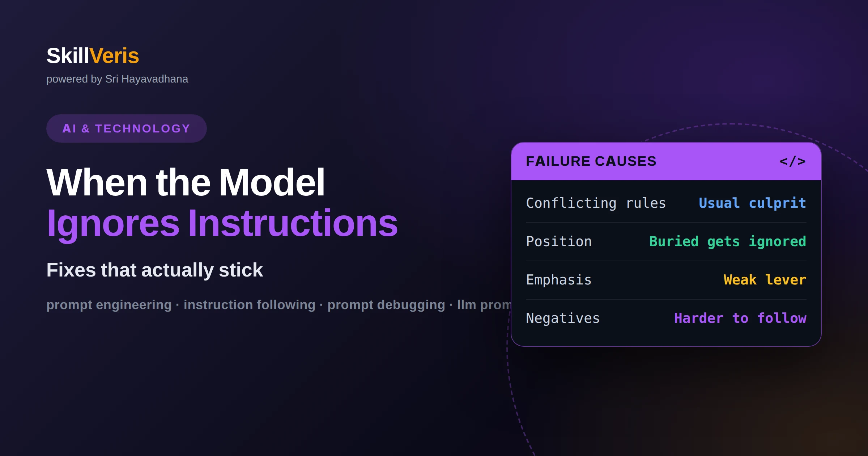
Task: Click the instruction following tag
Action: coord(250,305)
